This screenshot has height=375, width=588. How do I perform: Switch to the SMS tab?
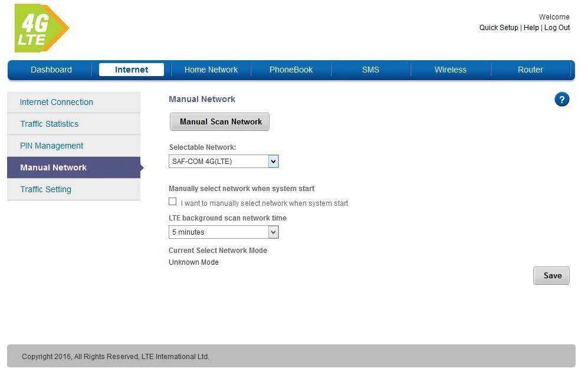[370, 70]
